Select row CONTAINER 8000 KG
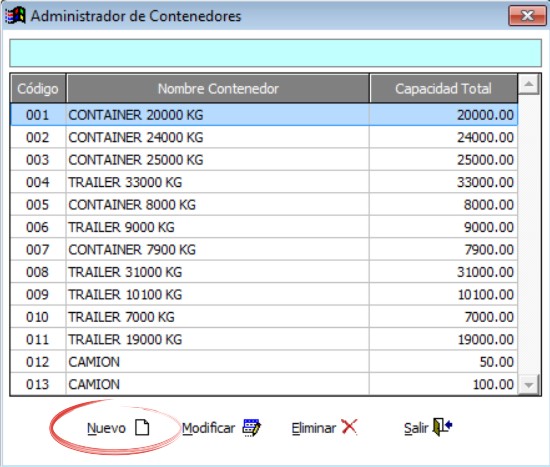The image size is (550, 467). pyautogui.click(x=264, y=205)
